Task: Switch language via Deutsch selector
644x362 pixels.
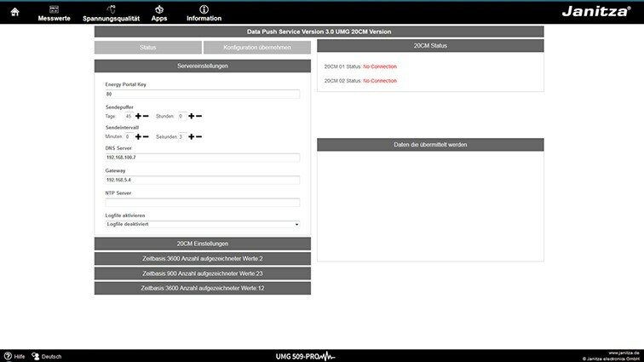Action: 47,356
